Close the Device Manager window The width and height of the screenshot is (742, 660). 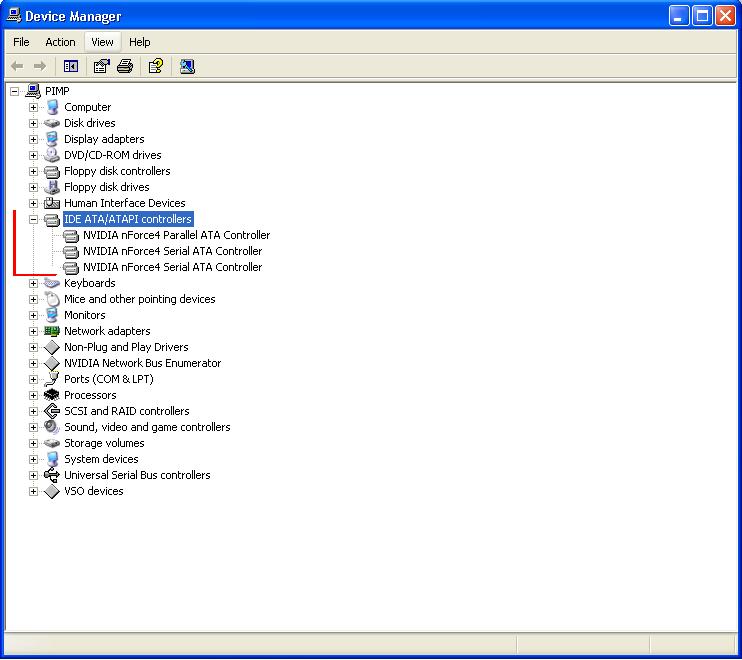click(x=725, y=16)
